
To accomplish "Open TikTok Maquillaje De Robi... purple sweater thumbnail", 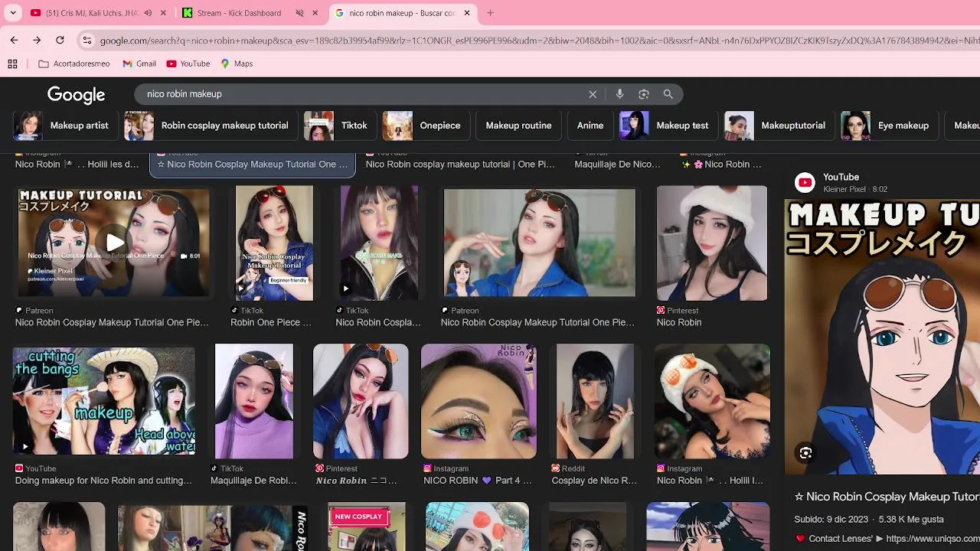I will [254, 401].
